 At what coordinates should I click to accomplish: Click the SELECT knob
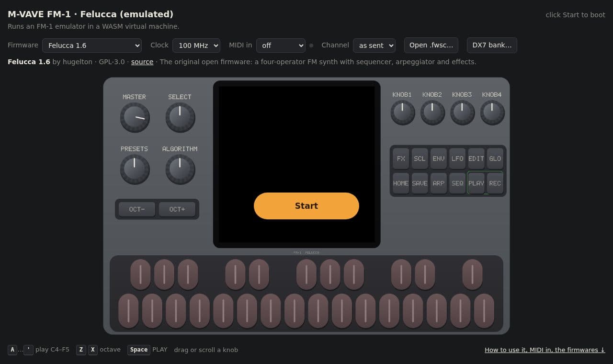click(180, 117)
